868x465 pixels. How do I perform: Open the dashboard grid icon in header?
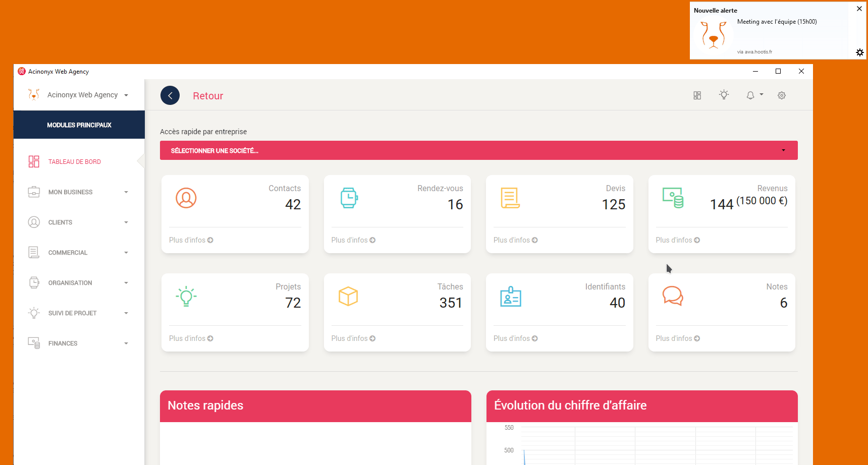pyautogui.click(x=697, y=95)
